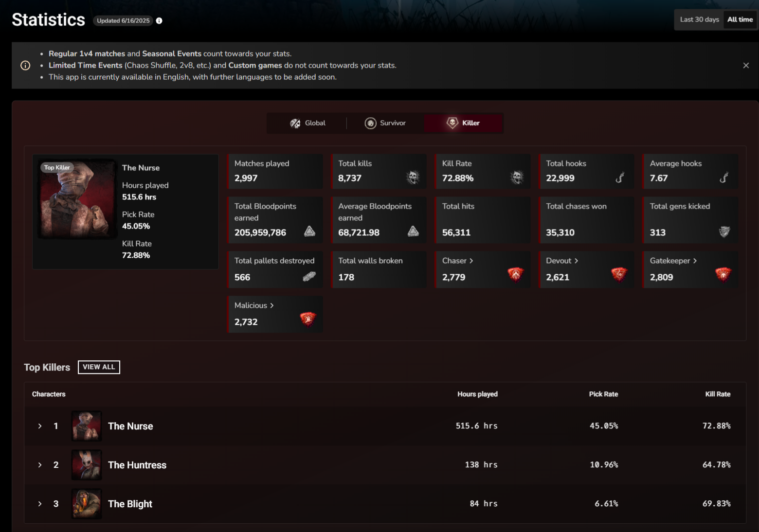Screen dimensions: 759x532
Task: Click the Total hooks hook icon
Action: pos(620,177)
